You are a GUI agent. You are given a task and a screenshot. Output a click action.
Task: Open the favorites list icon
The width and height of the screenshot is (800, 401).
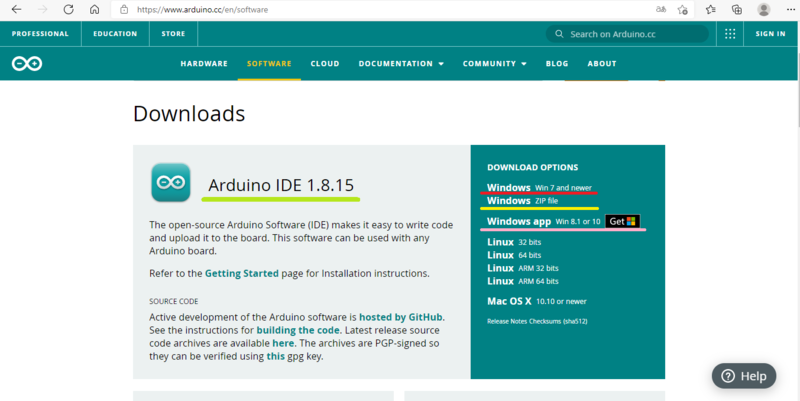(x=710, y=9)
